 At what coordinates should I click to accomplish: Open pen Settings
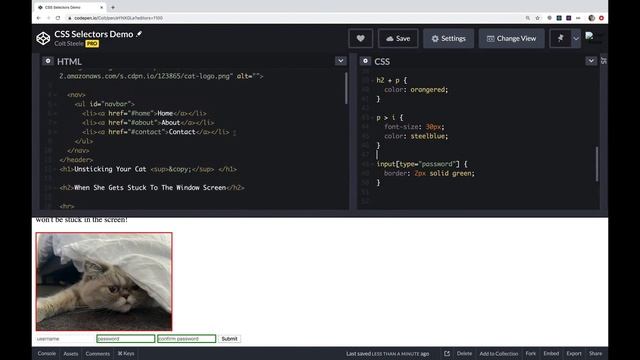(449, 38)
